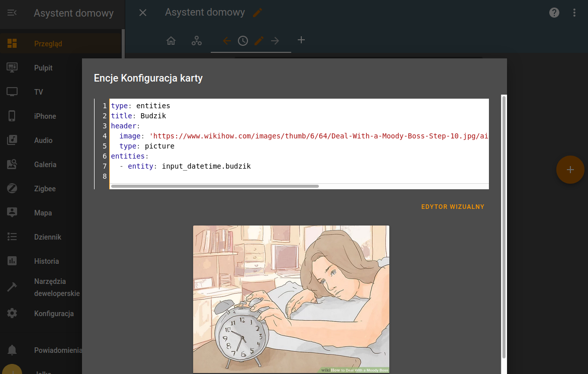The image size is (588, 374).
Task: Click 'Asystent domowy' title beside the pencil icon
Action: pyautogui.click(x=205, y=13)
